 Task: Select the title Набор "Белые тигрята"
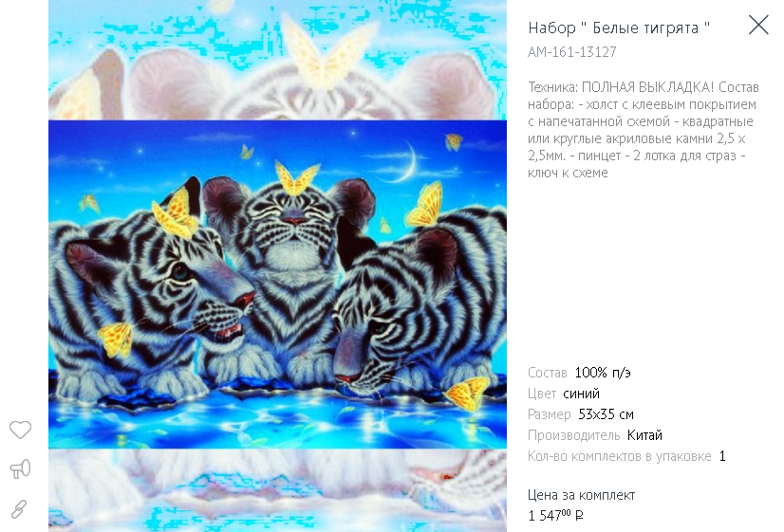(x=619, y=28)
